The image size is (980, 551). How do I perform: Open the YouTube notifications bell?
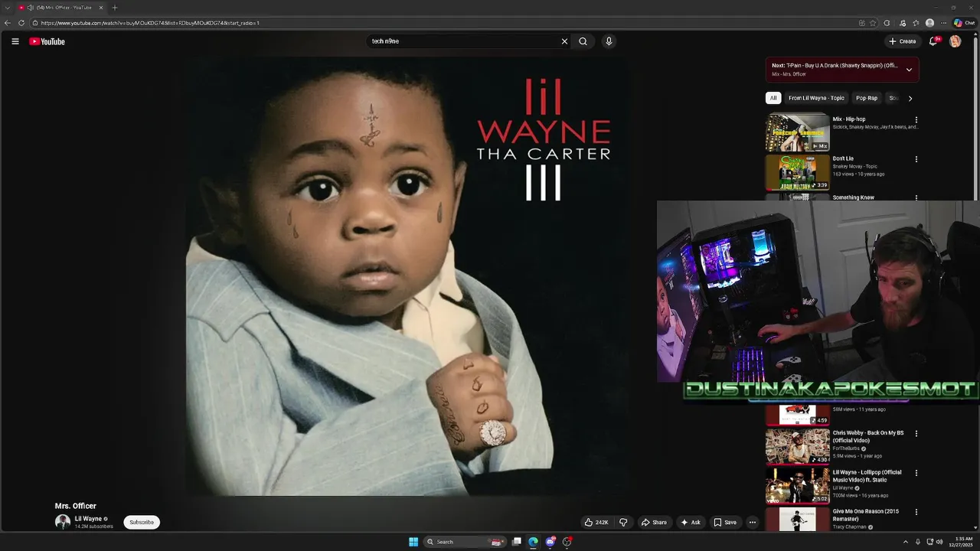coord(933,41)
